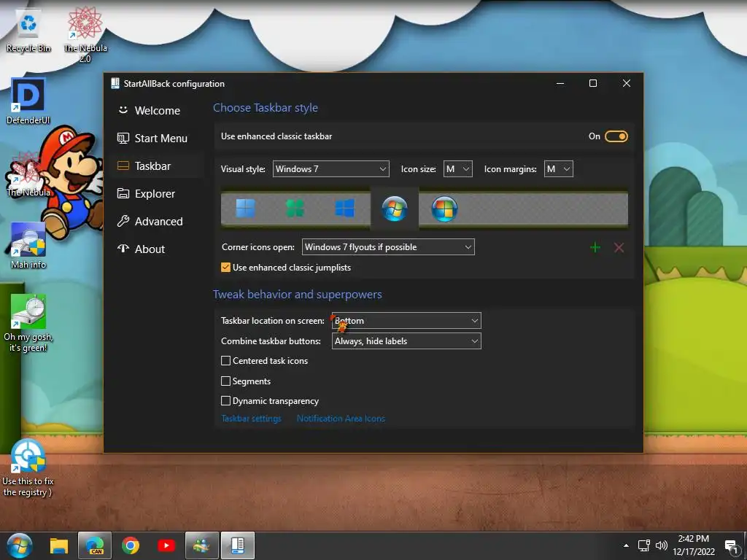Click the third-from-left taskbar app icon
The height and width of the screenshot is (560, 747).
click(x=130, y=545)
